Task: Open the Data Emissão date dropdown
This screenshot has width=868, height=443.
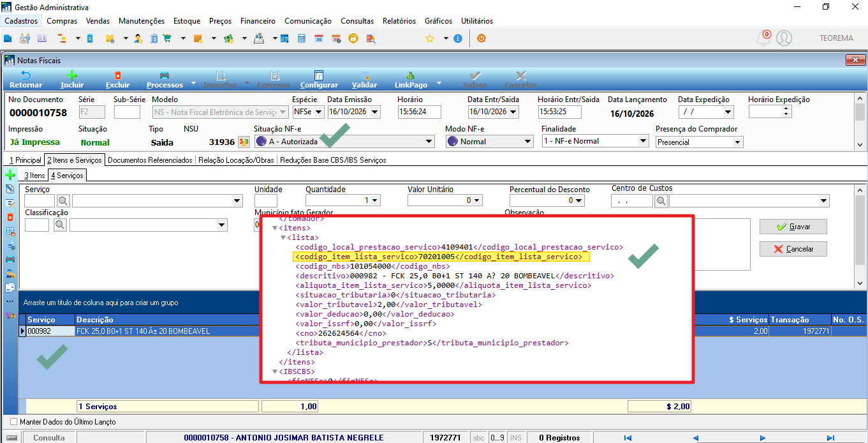Action: (x=374, y=112)
